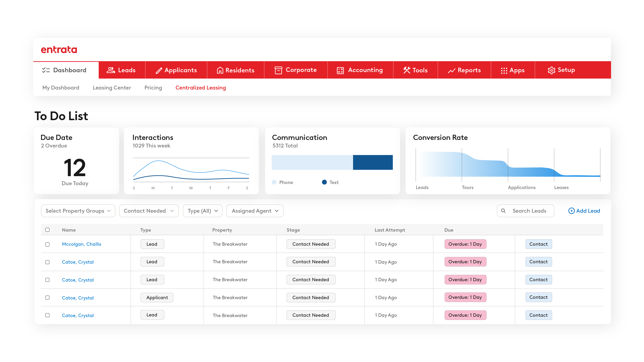Open the Applicants section via pencil icon
The width and height of the screenshot is (644, 362).
tap(159, 70)
